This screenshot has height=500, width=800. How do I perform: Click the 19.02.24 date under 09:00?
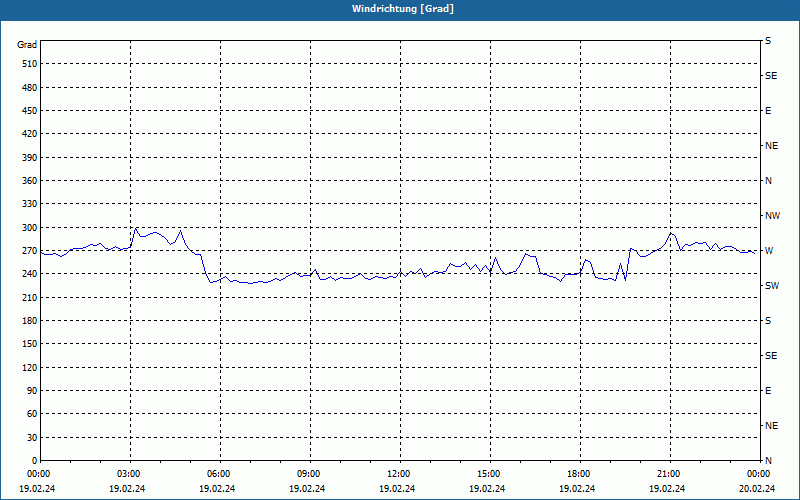point(307,488)
